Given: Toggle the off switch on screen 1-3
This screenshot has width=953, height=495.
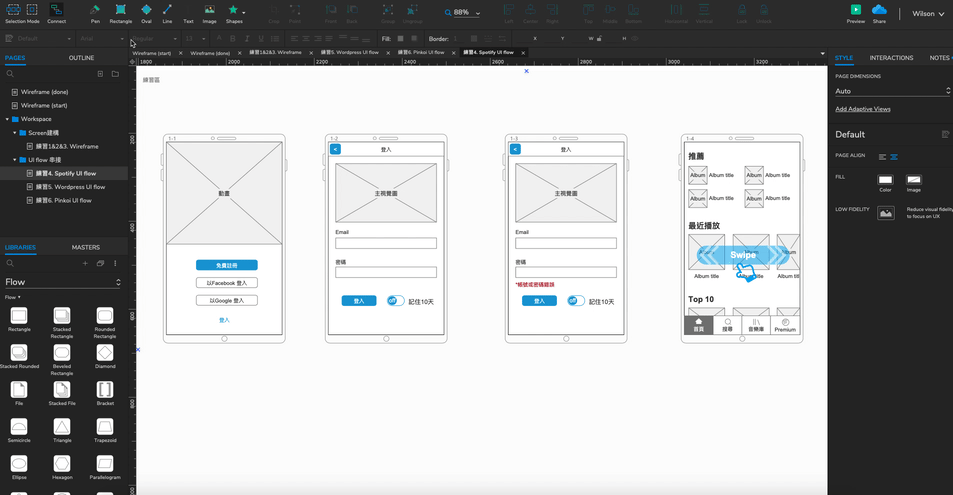Looking at the screenshot, I should (576, 301).
